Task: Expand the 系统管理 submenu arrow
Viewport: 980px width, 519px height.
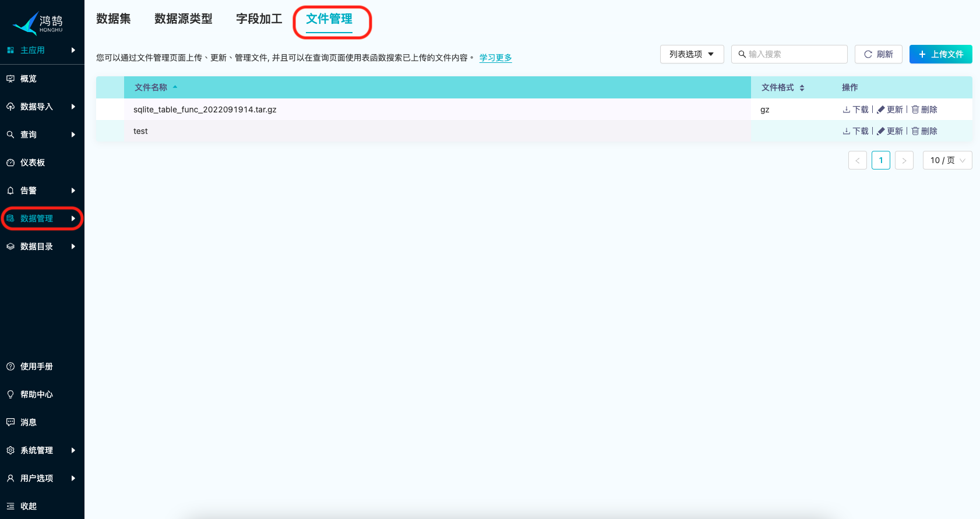Action: click(73, 450)
